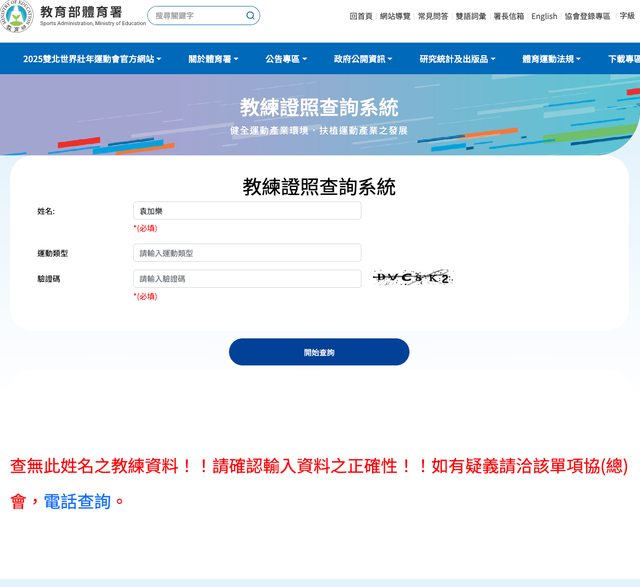Open the 雙語詞彙 link

[x=470, y=16]
